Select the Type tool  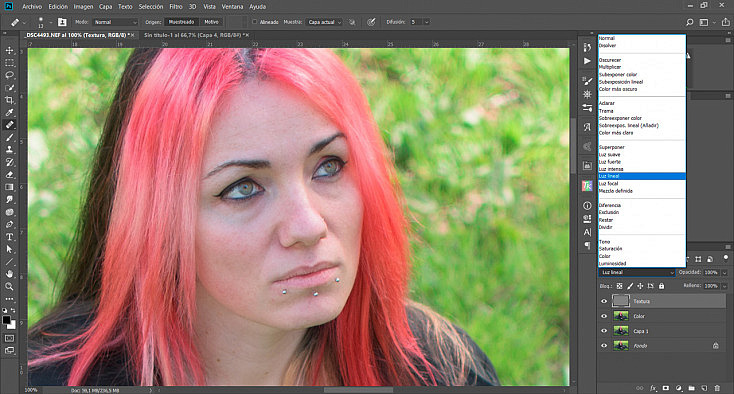(9, 237)
